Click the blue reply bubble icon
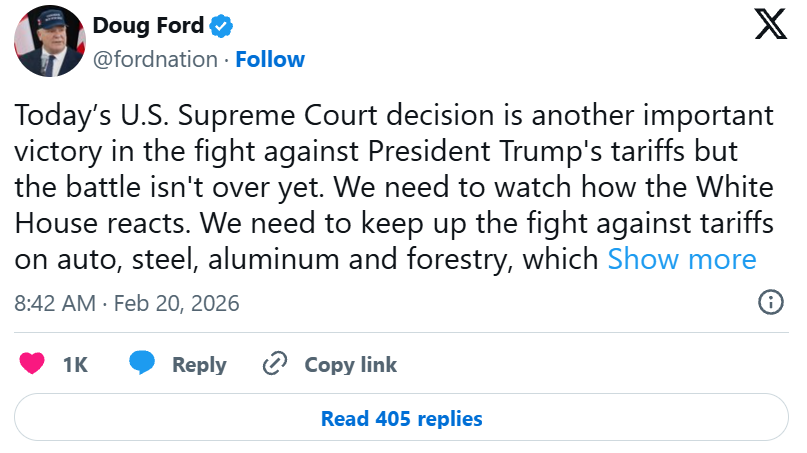 [143, 364]
